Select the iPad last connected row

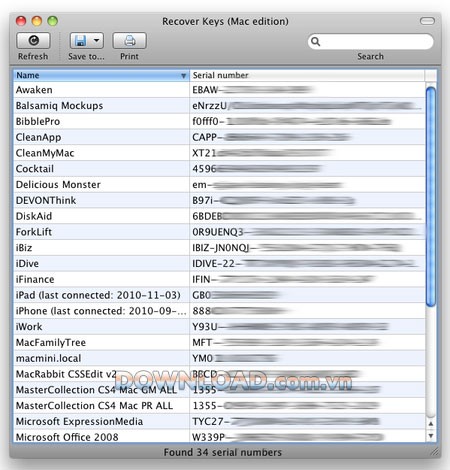pos(219,295)
